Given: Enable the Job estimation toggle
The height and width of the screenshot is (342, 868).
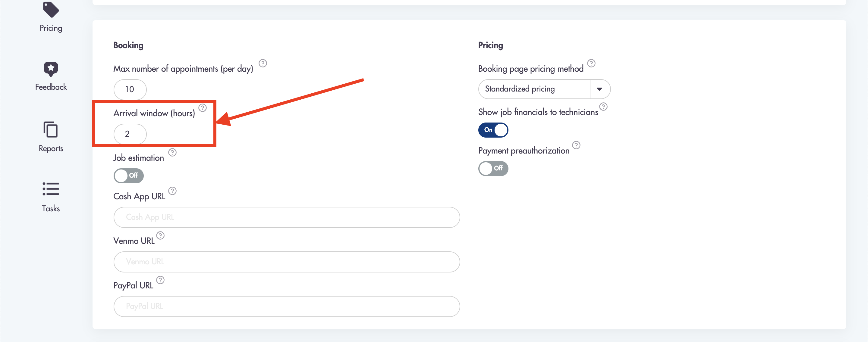Looking at the screenshot, I should 128,176.
